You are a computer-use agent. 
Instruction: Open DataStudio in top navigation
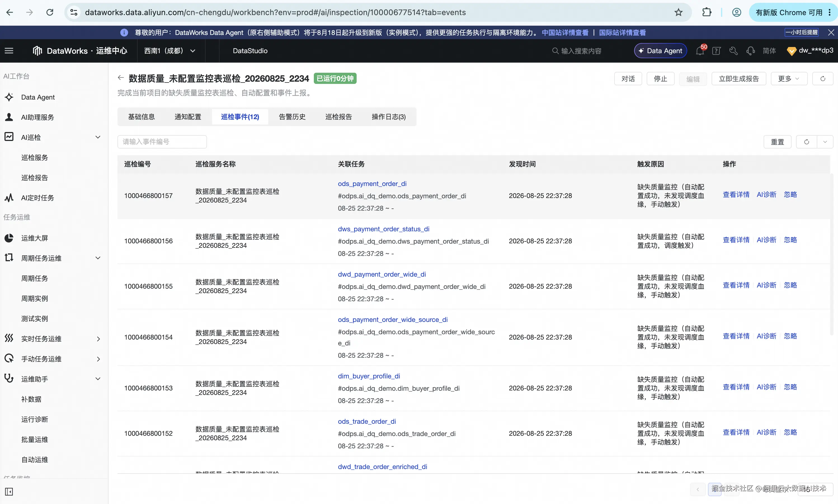pos(250,51)
